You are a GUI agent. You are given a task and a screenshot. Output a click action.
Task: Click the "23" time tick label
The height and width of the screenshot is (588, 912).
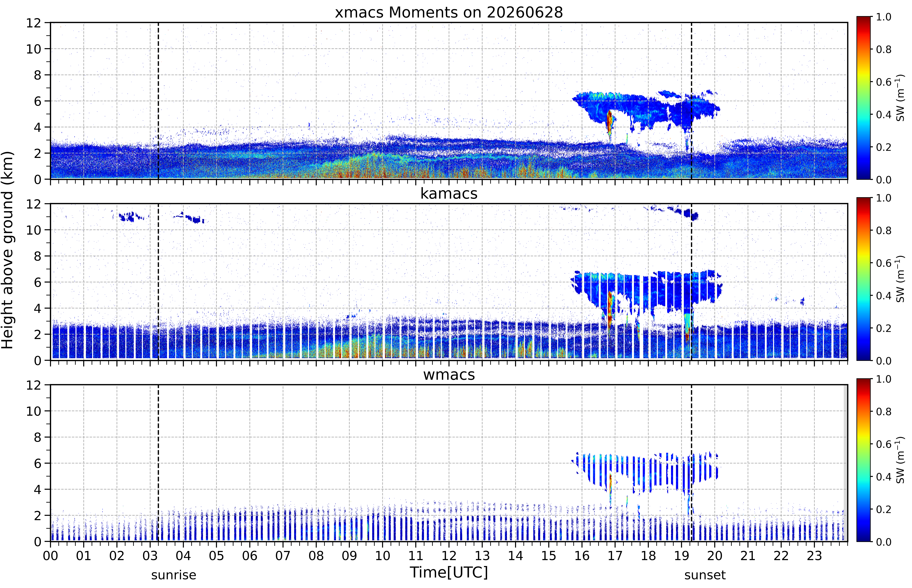(815, 556)
